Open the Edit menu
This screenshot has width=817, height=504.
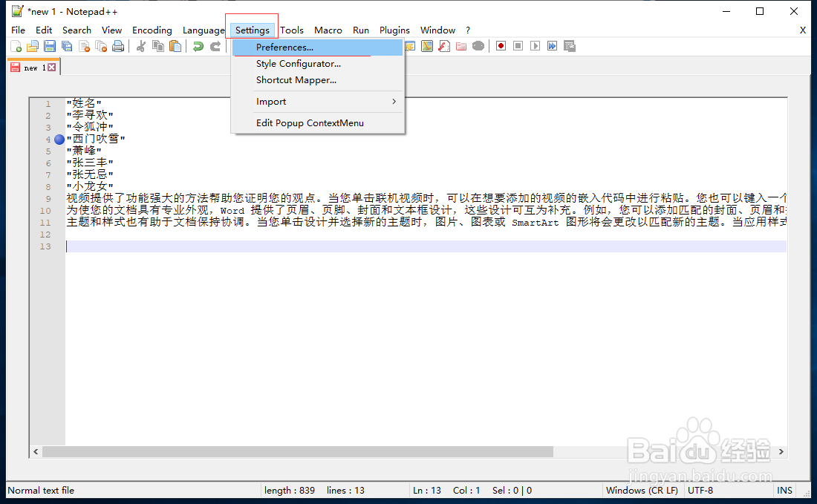(x=44, y=30)
